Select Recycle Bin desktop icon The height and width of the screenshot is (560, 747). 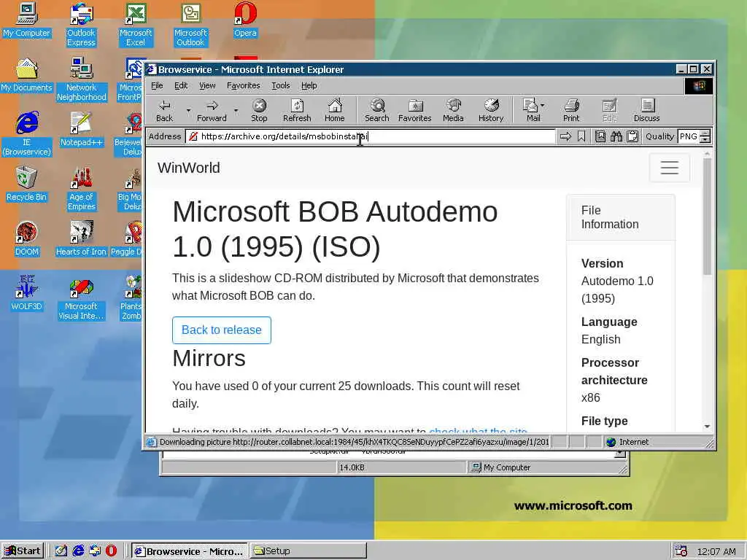click(26, 184)
